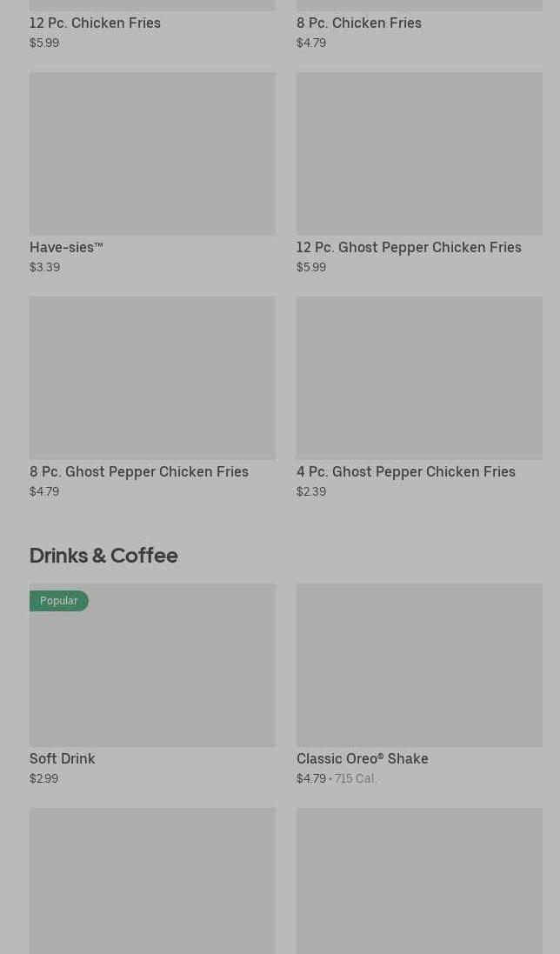Click the Soft Drink image card
The image size is (560, 954).
pos(152,674)
